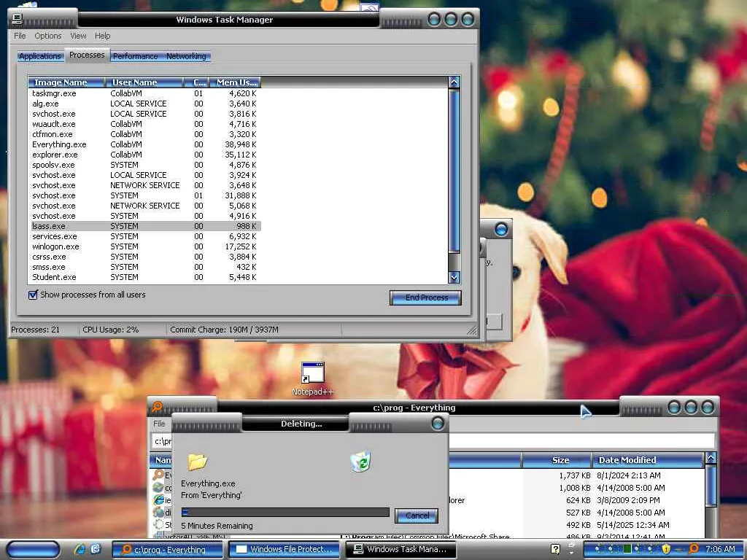This screenshot has width=747, height=560.
Task: Open the View menu in Task Manager
Action: [78, 36]
